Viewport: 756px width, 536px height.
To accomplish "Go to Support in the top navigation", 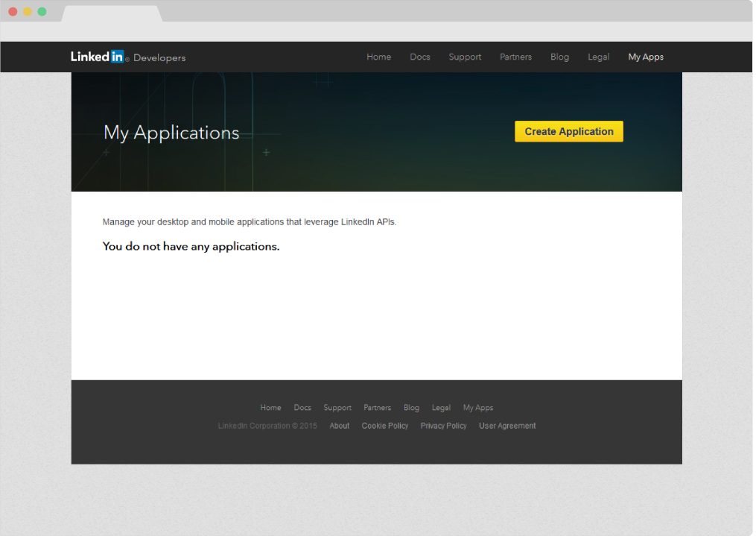I will click(465, 57).
